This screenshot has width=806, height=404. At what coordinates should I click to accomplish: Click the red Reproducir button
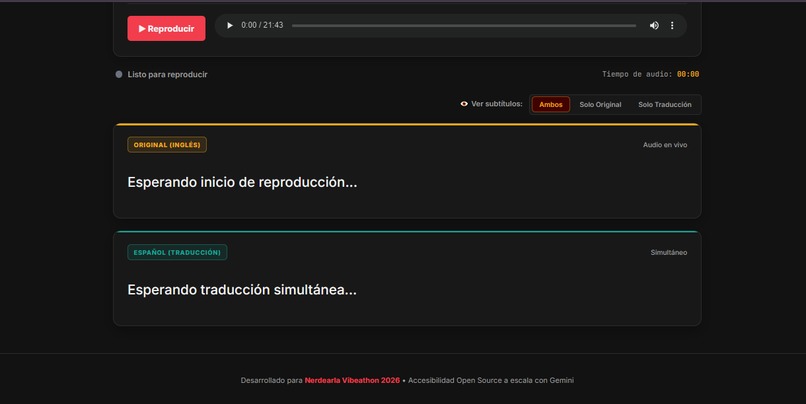click(166, 28)
